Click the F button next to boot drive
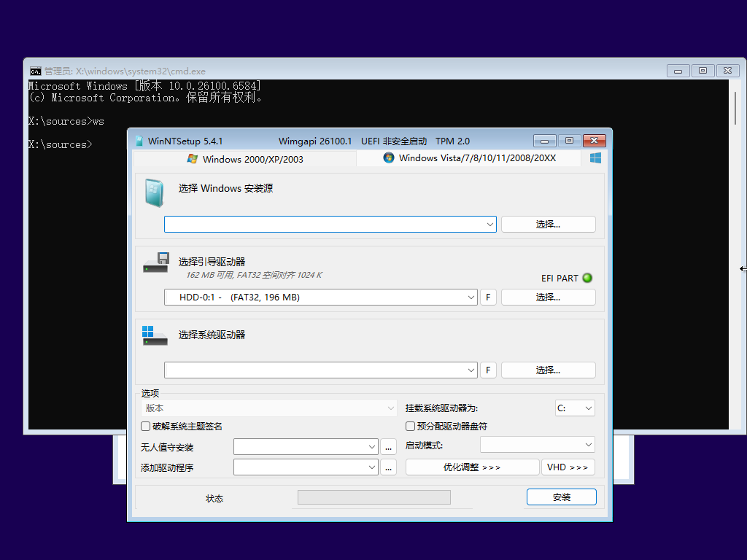 [x=488, y=297]
